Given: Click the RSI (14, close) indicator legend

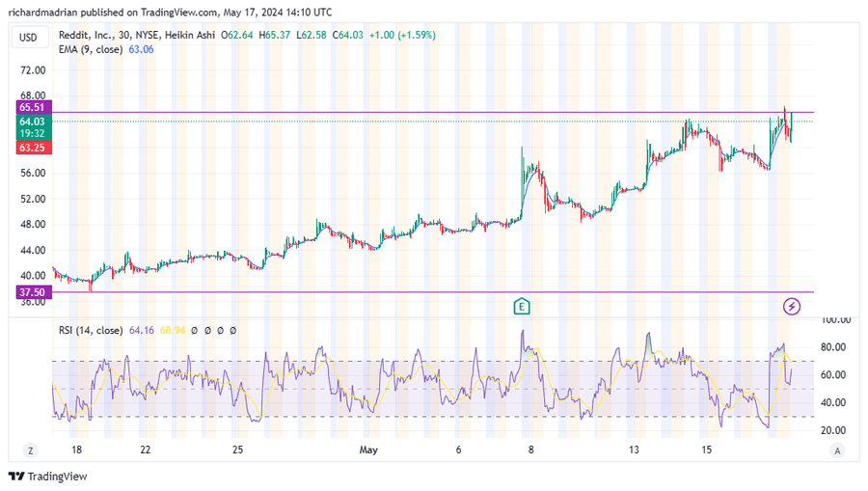Looking at the screenshot, I should (x=91, y=331).
